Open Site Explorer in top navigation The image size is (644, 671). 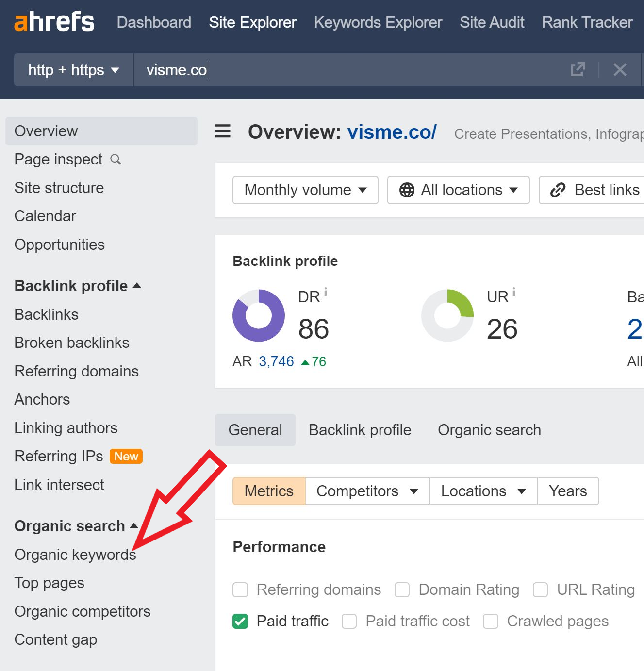(x=253, y=22)
